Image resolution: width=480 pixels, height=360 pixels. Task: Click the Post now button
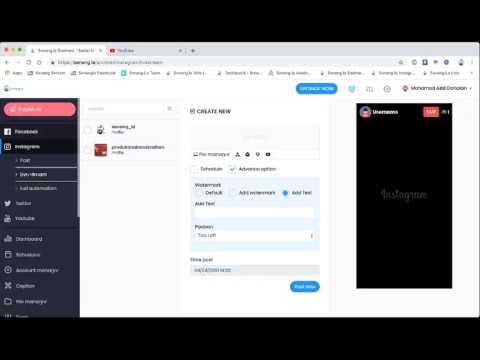(305, 287)
